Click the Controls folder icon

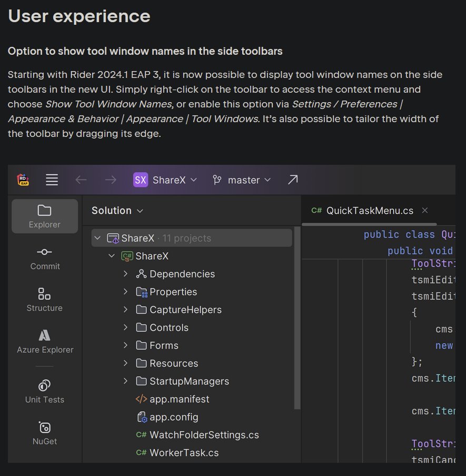pos(141,328)
